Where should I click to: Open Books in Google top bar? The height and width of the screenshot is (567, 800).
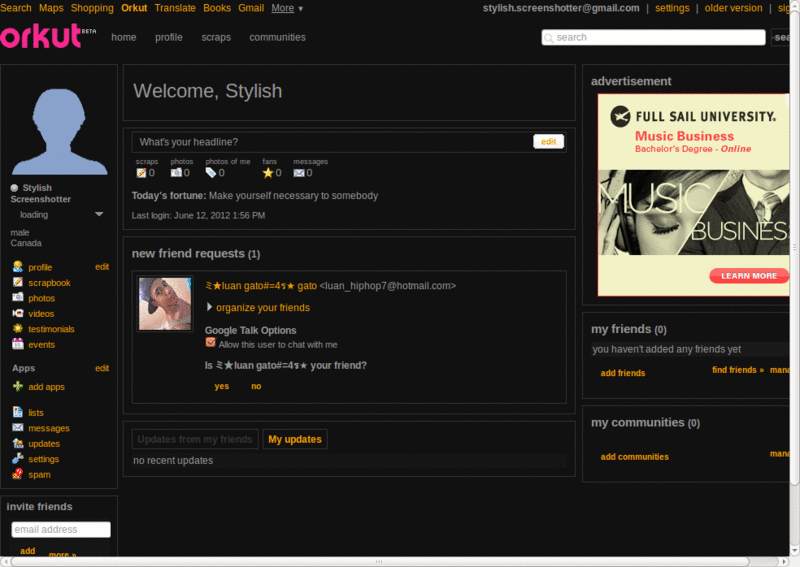click(217, 8)
